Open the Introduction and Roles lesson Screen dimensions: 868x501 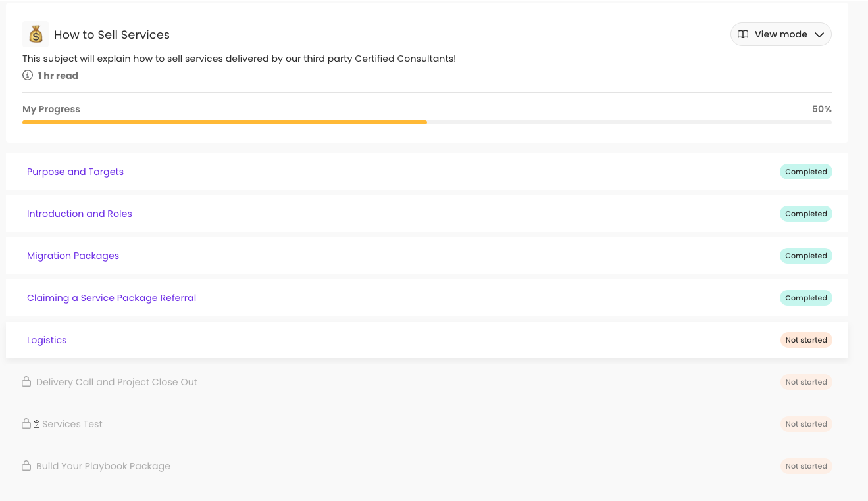tap(79, 214)
